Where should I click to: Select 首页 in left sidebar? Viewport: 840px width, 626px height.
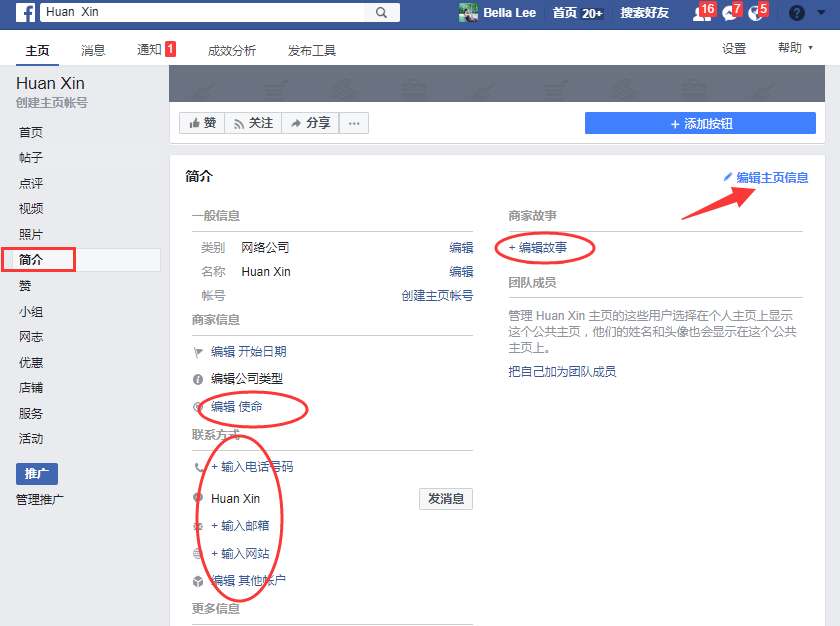coord(31,132)
